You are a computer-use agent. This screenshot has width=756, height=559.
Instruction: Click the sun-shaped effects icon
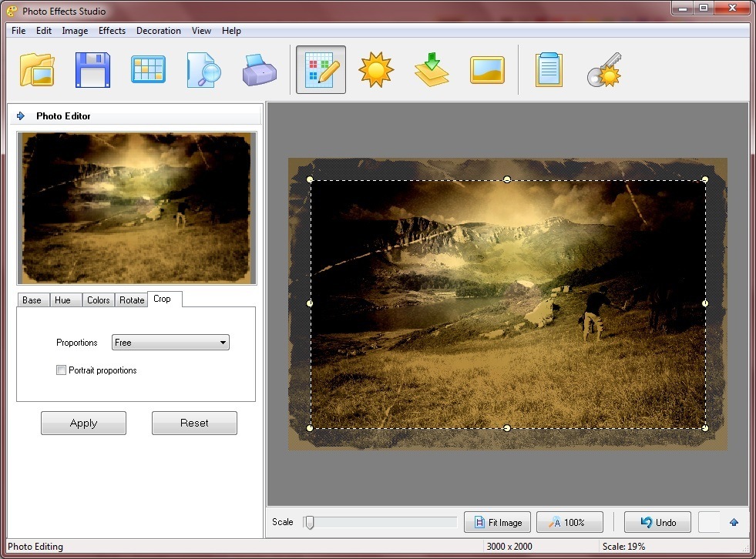376,69
